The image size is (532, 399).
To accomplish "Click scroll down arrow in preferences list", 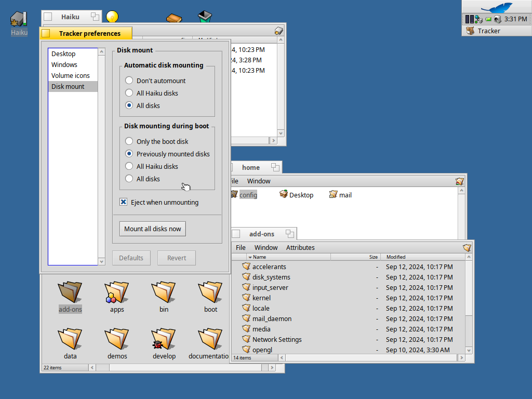I will click(101, 262).
